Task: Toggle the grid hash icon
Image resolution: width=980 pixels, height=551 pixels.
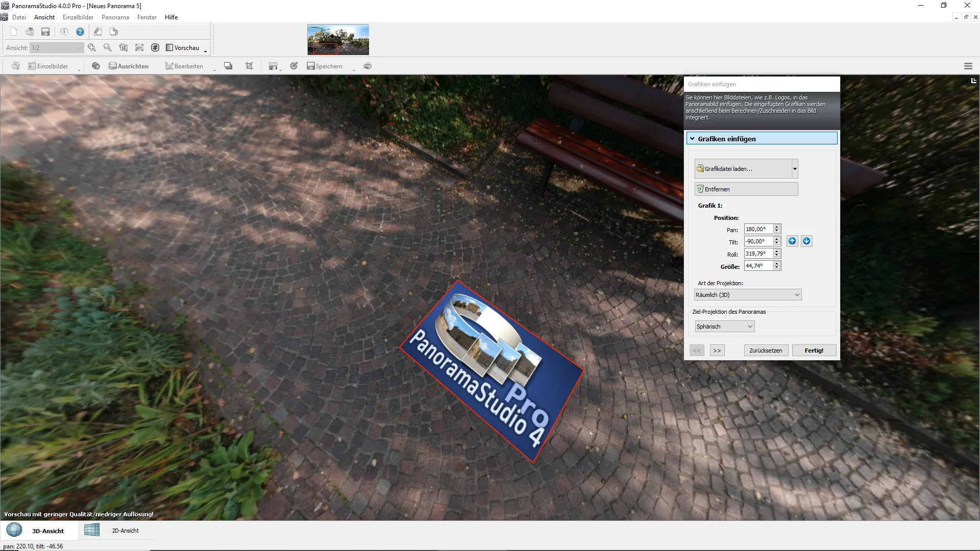Action: coord(155,47)
